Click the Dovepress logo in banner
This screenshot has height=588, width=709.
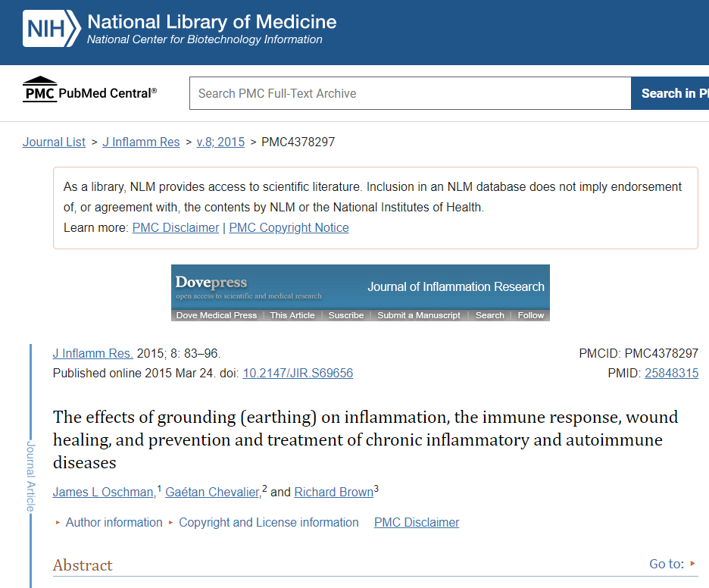[x=211, y=282]
